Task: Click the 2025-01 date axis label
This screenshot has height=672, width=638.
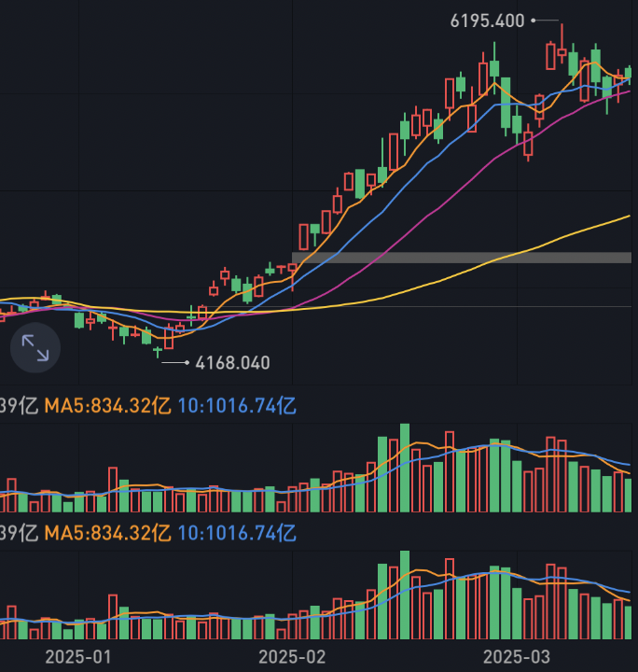Action: point(78,657)
